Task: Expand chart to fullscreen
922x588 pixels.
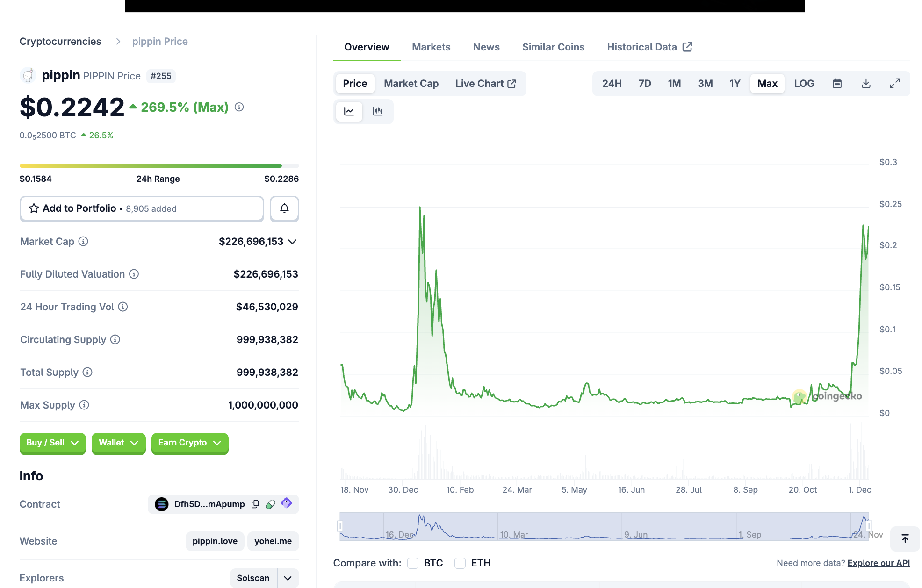Action: point(894,84)
